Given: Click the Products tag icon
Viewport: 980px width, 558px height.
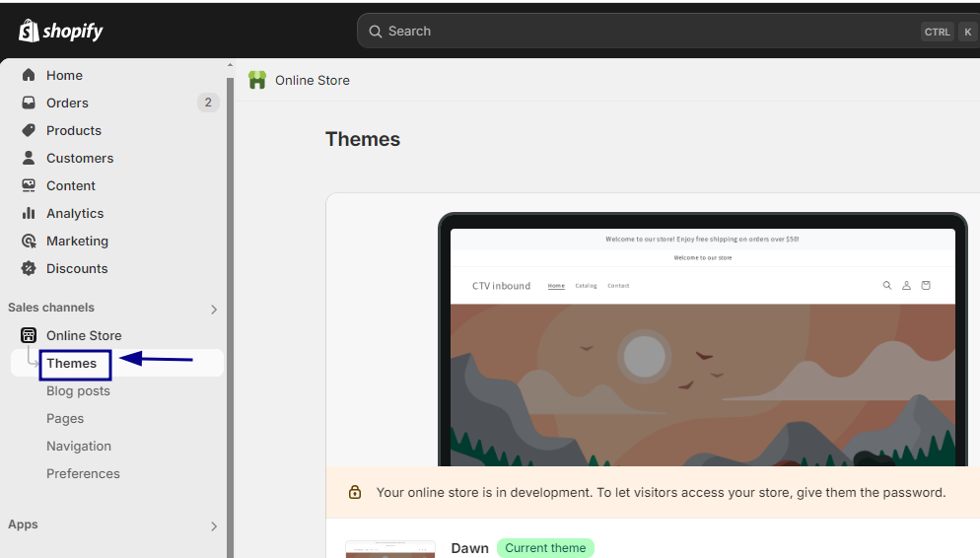Looking at the screenshot, I should point(29,130).
